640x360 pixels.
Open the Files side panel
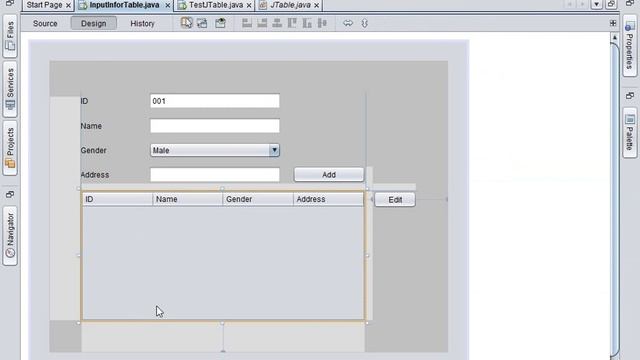pos(10,37)
